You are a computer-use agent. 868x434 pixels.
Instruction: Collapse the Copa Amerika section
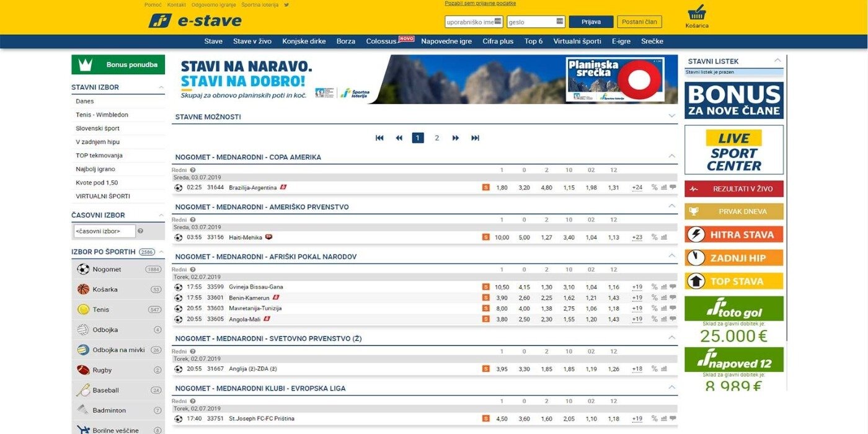[x=671, y=156]
